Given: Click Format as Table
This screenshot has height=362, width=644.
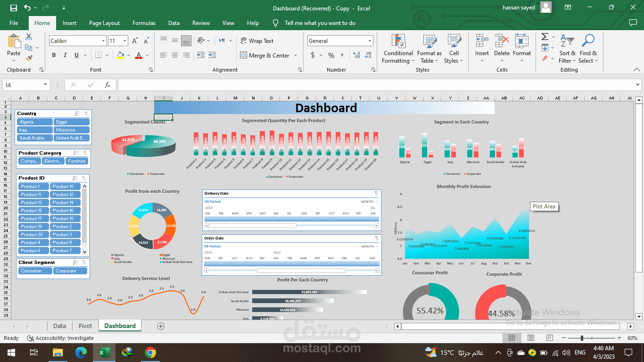Looking at the screenshot, I should pos(429,49).
